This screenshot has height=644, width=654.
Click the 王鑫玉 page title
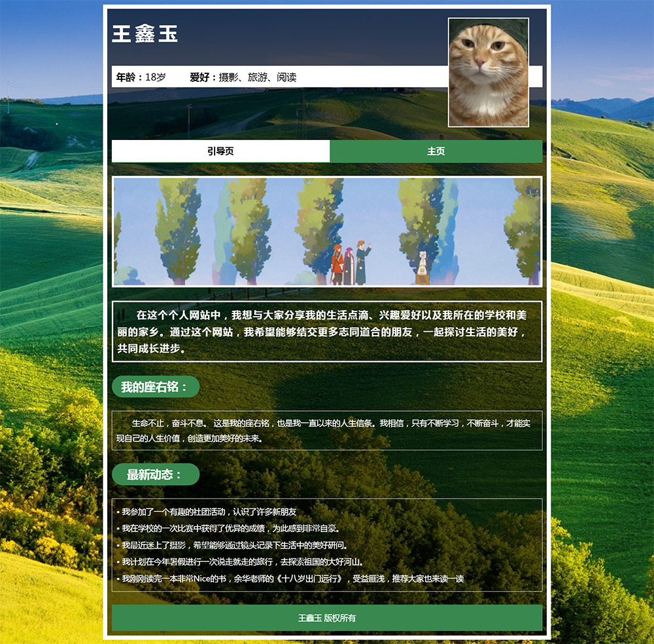pos(145,34)
